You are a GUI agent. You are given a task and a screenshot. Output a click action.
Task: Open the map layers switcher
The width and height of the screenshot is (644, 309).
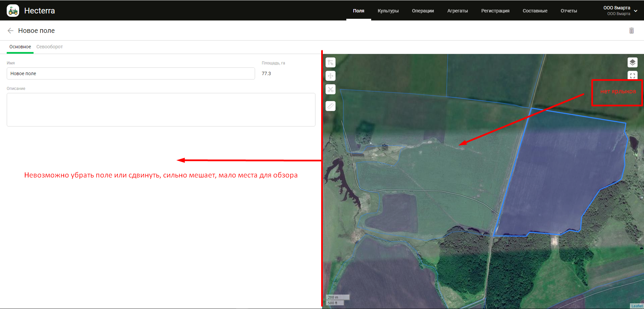[x=632, y=62]
